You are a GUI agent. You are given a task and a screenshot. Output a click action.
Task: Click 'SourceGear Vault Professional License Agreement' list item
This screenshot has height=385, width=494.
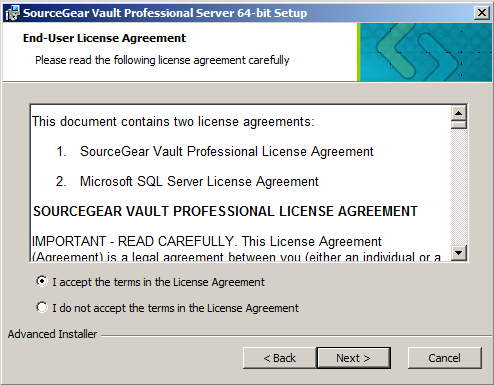[227, 152]
